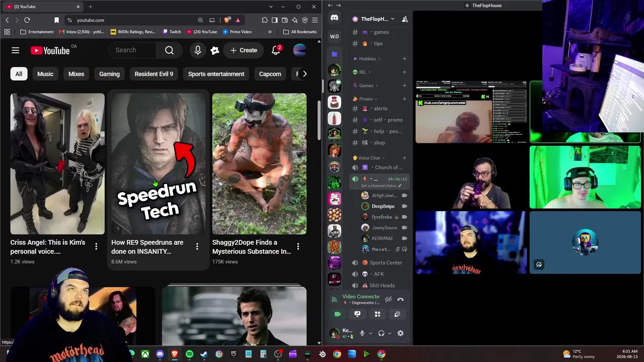Screen dimensions: 644x362
Task: Start a Discord activity from voice panel
Action: (x=377, y=314)
